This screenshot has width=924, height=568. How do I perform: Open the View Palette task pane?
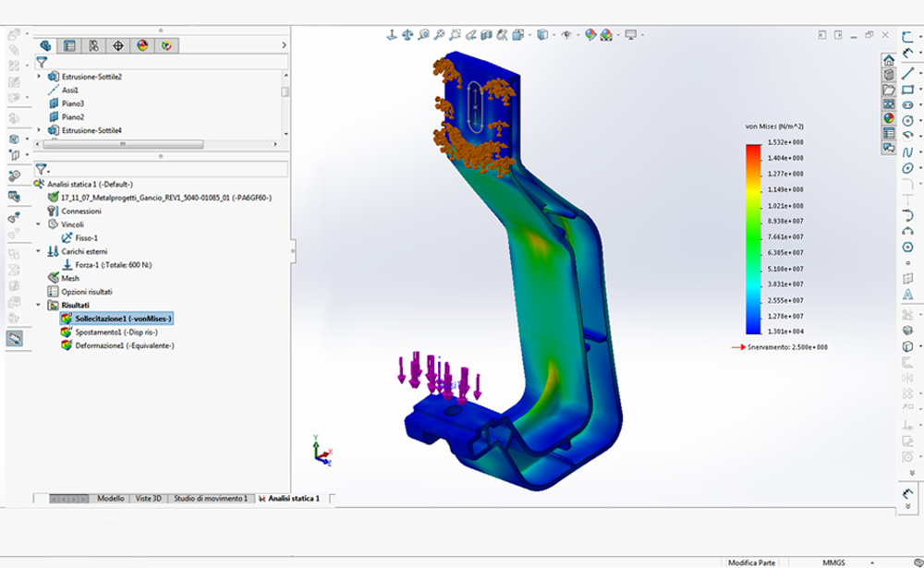889,104
